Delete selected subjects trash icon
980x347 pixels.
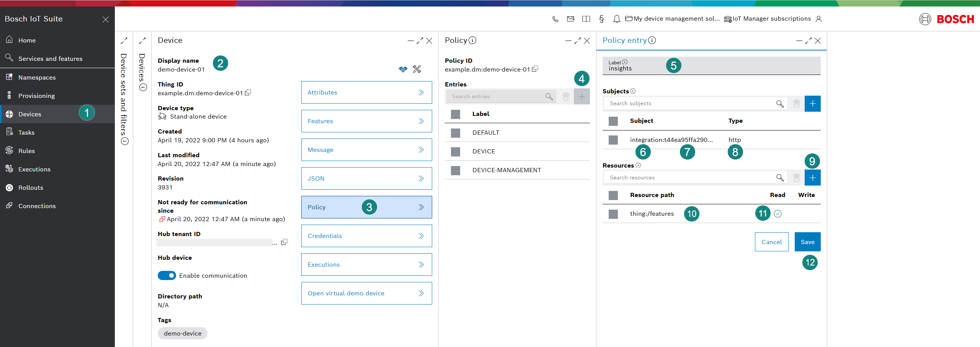[x=796, y=104]
